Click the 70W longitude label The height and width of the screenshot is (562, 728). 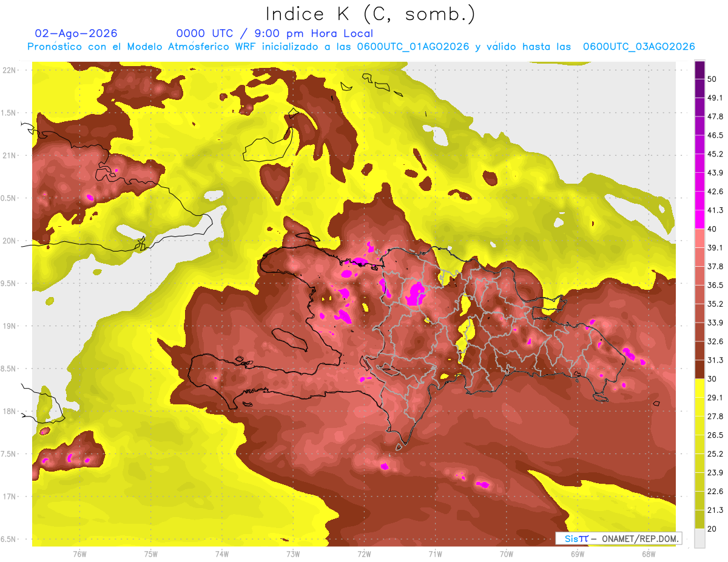click(507, 554)
